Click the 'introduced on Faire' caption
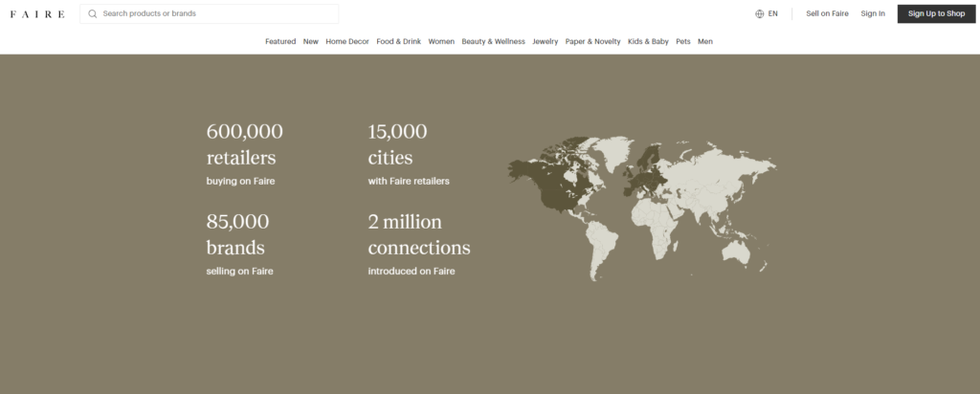The width and height of the screenshot is (980, 394). [x=412, y=272]
